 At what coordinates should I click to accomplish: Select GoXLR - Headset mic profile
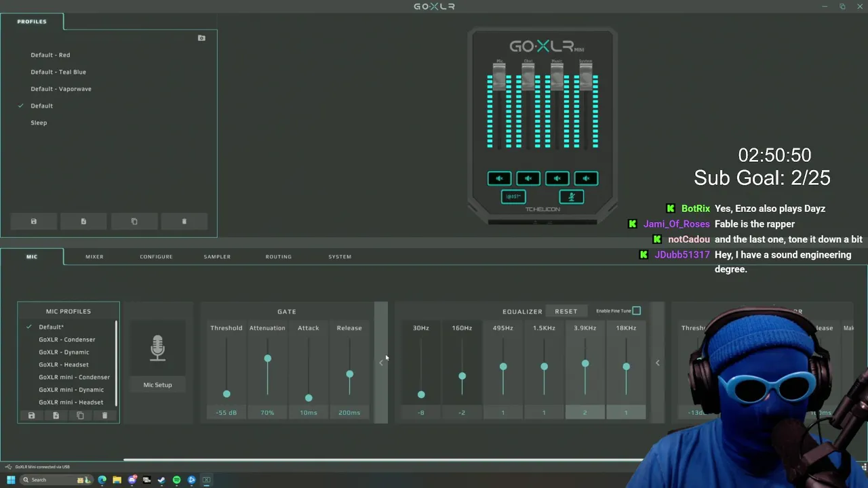(x=64, y=365)
